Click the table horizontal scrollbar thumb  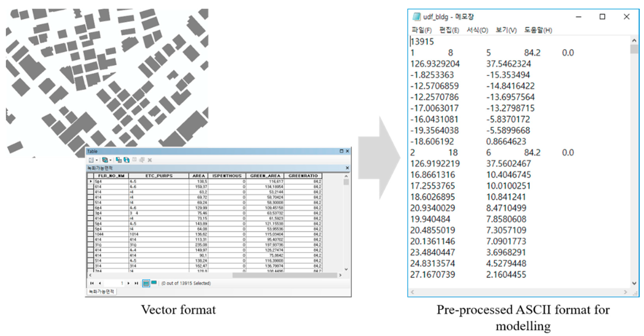tap(285, 275)
